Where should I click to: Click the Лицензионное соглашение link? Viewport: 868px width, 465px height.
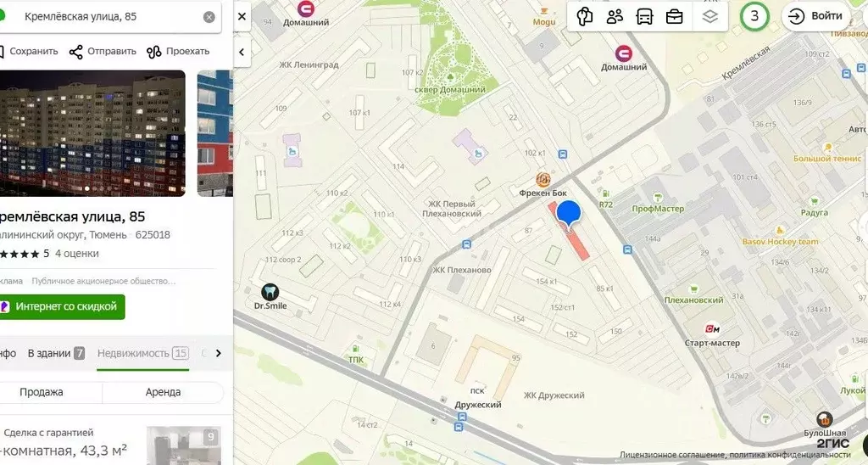(x=671, y=455)
